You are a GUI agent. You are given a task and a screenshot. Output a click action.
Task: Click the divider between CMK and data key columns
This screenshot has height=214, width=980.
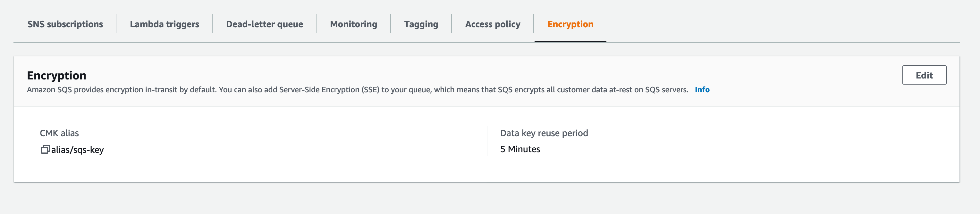point(487,141)
